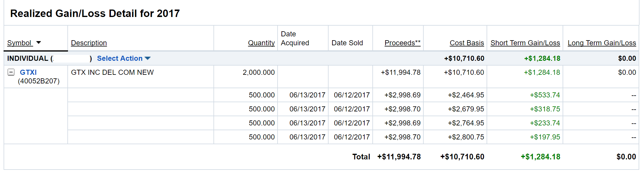
Task: Collapse the GTXI row with minus icon
Action: click(x=11, y=72)
